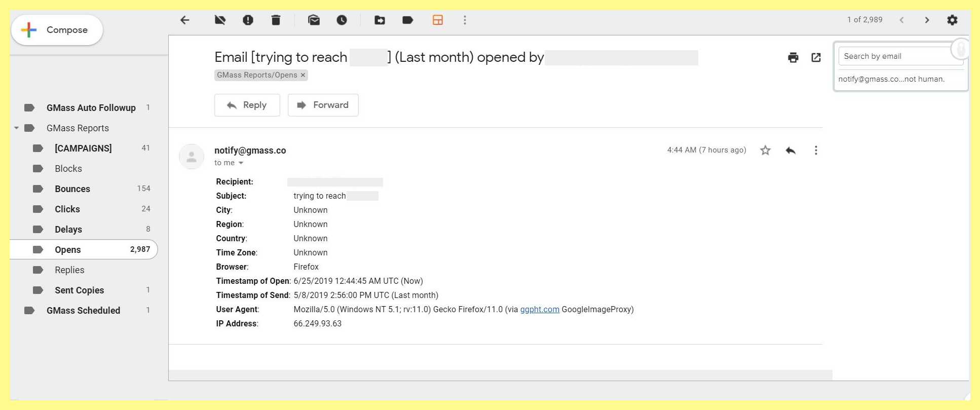Open the toolbar More options menu
The height and width of the screenshot is (410, 980).
465,20
